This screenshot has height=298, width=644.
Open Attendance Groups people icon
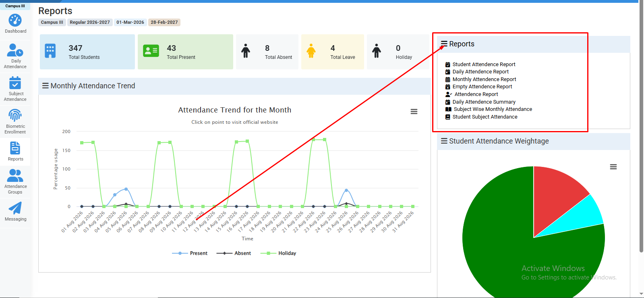coord(15,175)
